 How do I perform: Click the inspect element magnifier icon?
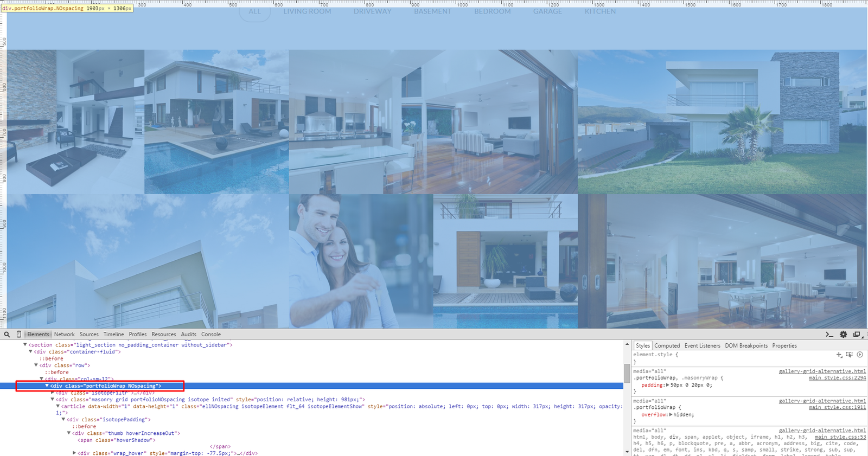7,335
